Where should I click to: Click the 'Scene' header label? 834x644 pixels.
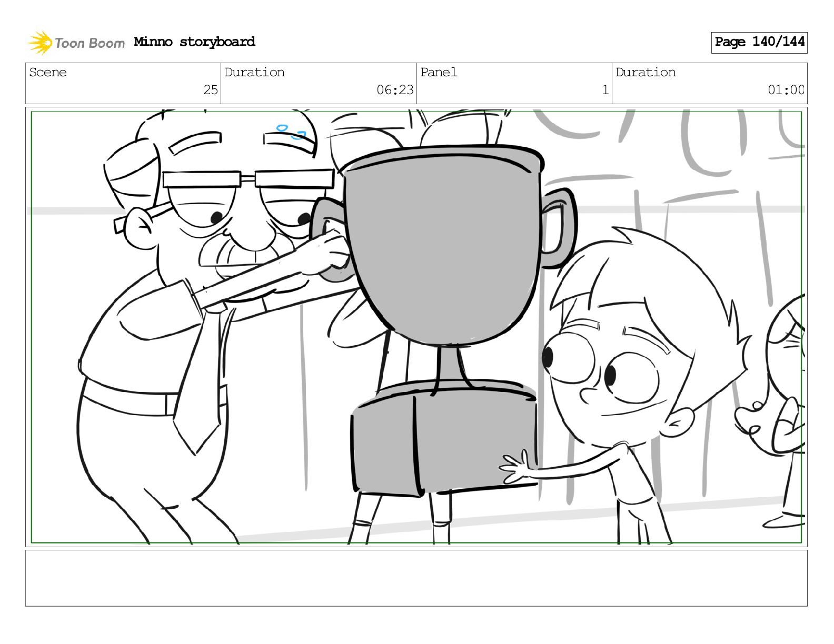[x=48, y=72]
